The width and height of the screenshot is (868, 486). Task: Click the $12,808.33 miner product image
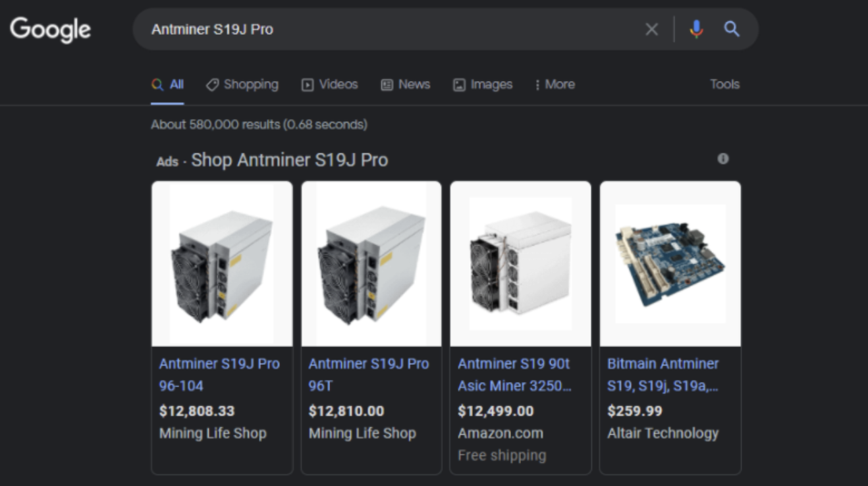[222, 263]
